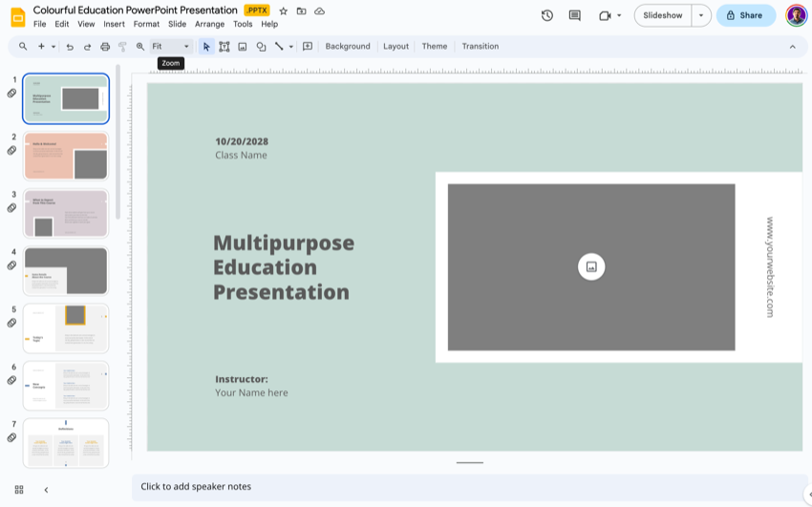This screenshot has width=812, height=507.
Task: Click the Undo arrow in the toolbar
Action: pos(70,47)
